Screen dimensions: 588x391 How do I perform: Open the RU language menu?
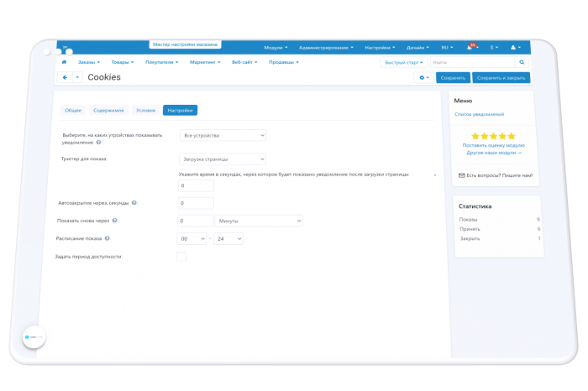click(x=447, y=48)
